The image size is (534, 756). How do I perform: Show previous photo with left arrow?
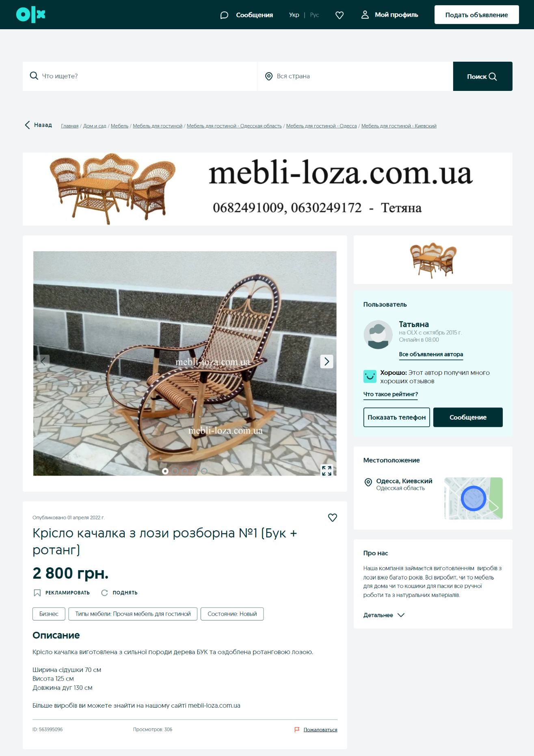coord(43,361)
